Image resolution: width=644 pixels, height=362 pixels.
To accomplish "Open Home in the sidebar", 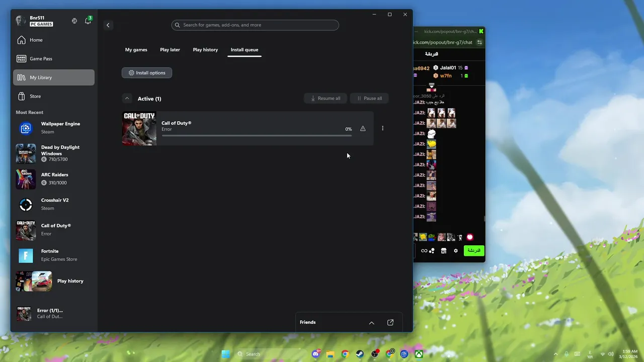I will pos(54,40).
